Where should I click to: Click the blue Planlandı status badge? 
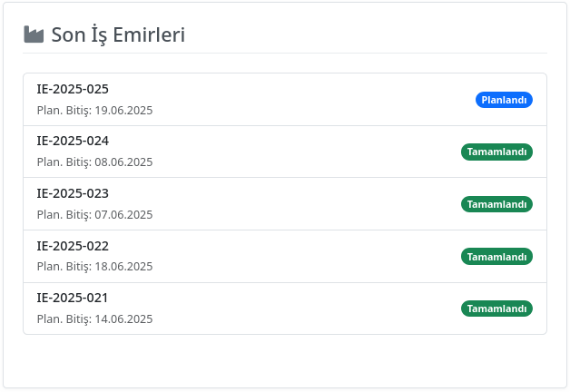point(504,100)
